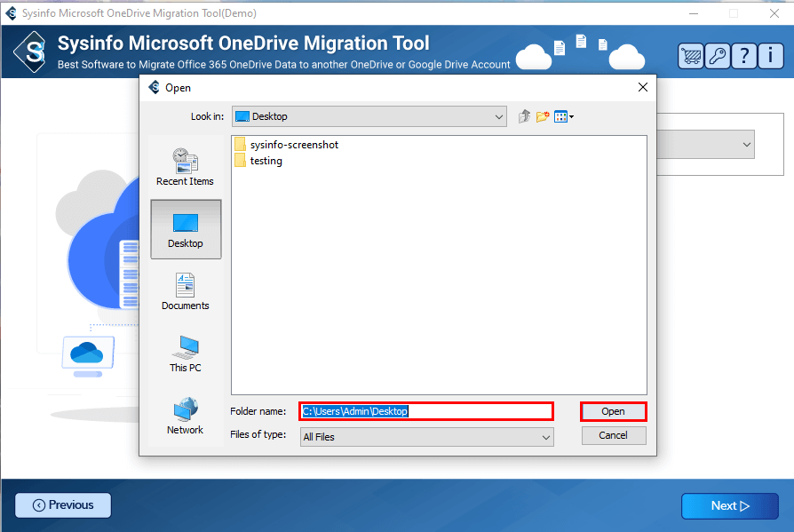Close the Sysinfo main window
Screen dimensions: 794x532
point(774,13)
